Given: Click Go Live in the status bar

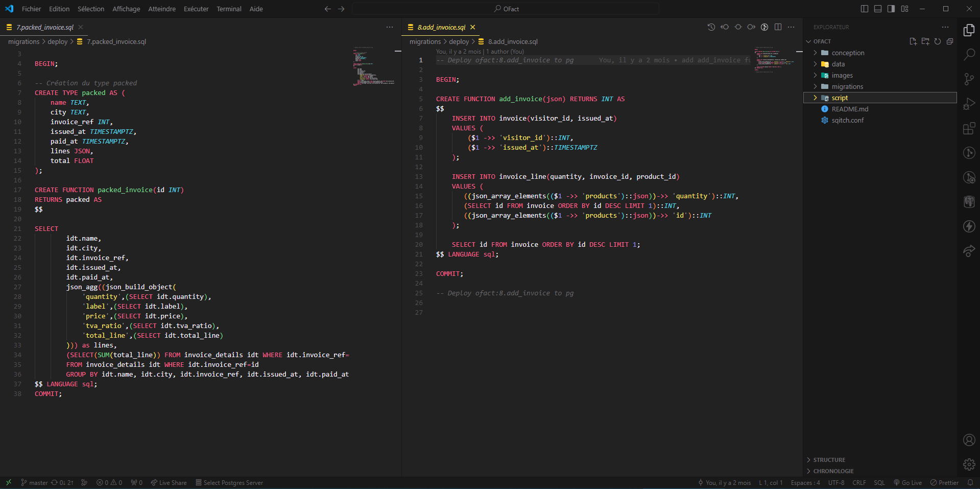Looking at the screenshot, I should [907, 483].
